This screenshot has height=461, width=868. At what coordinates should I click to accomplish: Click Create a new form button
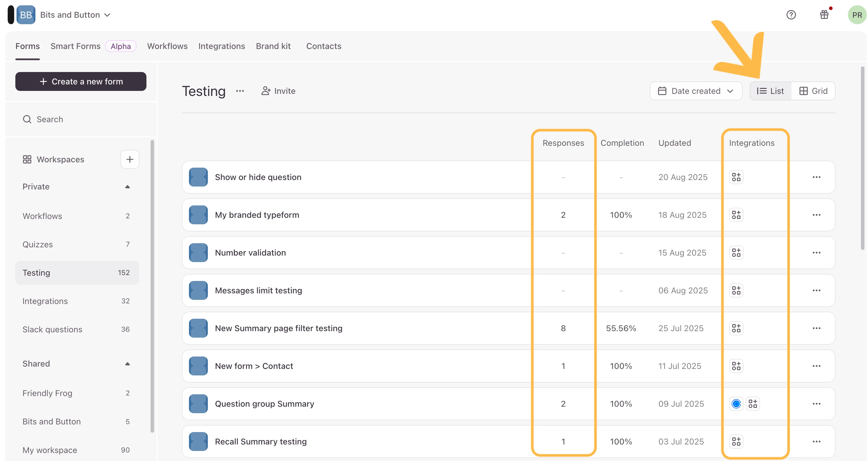point(81,81)
